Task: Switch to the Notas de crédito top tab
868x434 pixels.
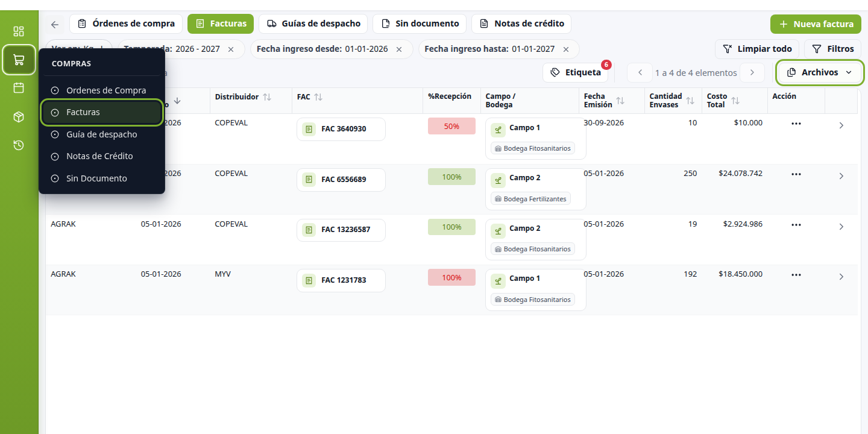Action: pos(521,24)
